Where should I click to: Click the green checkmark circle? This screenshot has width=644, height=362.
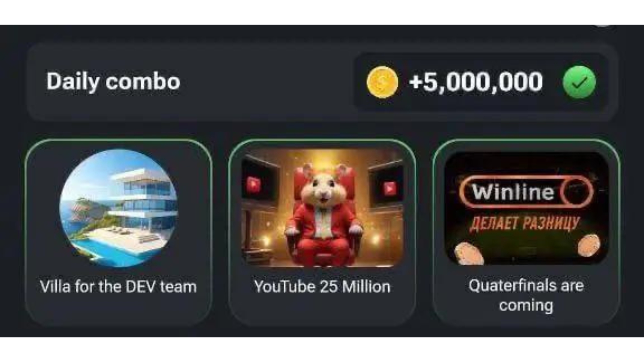point(579,82)
